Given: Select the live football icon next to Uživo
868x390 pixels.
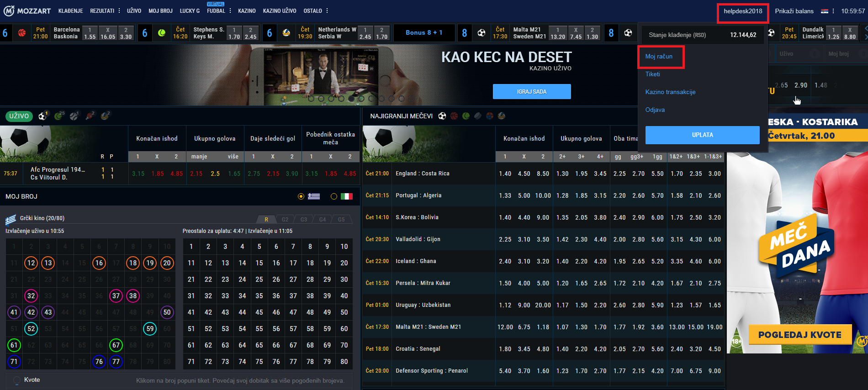Looking at the screenshot, I should [x=42, y=116].
